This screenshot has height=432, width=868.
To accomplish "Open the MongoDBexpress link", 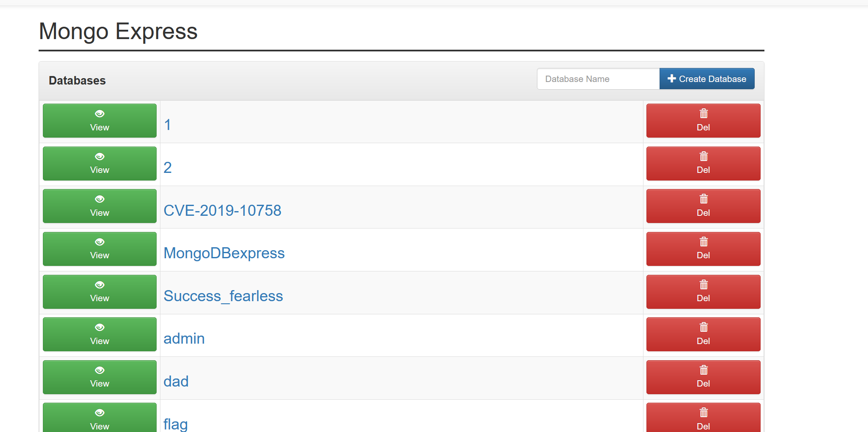I will pyautogui.click(x=224, y=253).
